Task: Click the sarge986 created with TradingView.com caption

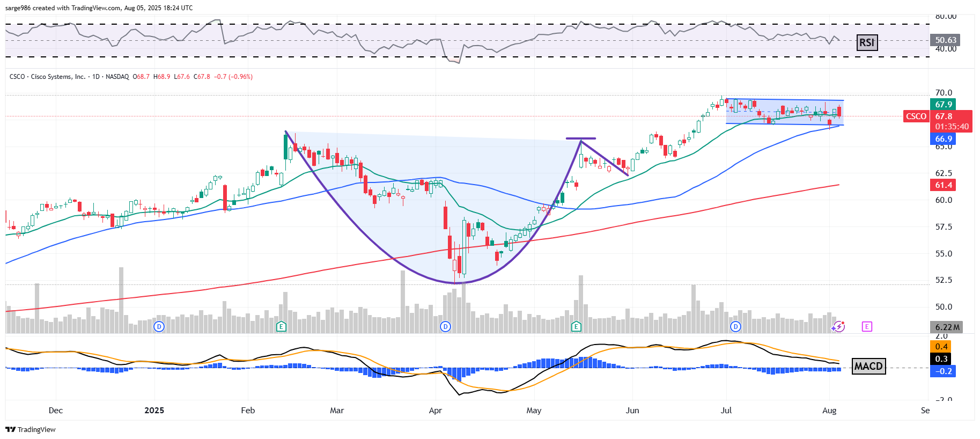Action: click(x=99, y=8)
